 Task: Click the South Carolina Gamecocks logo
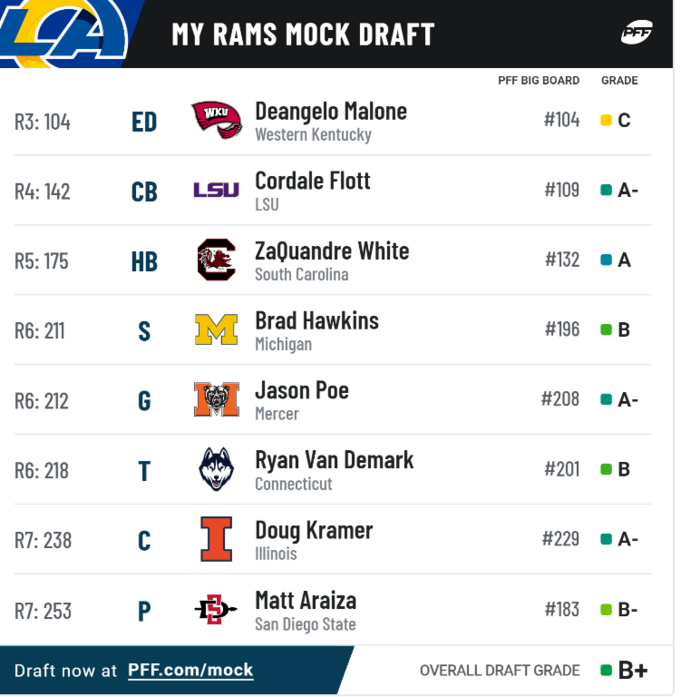click(216, 260)
